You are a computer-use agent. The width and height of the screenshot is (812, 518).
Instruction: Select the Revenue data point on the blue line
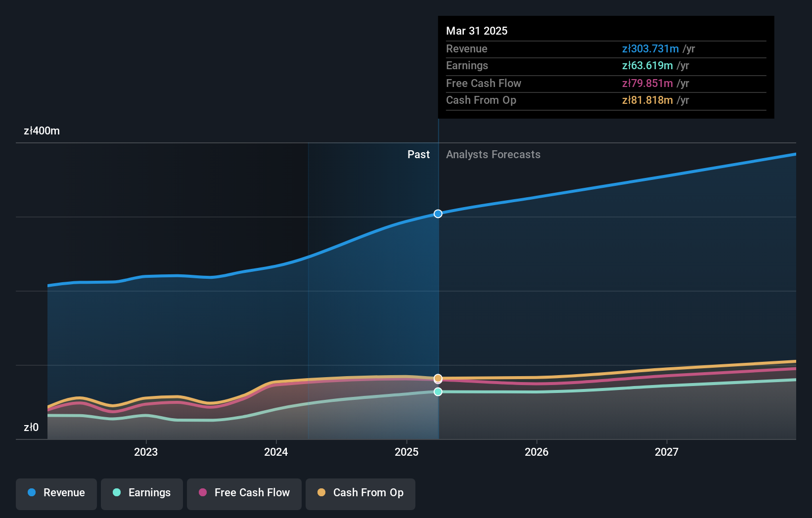[438, 214]
